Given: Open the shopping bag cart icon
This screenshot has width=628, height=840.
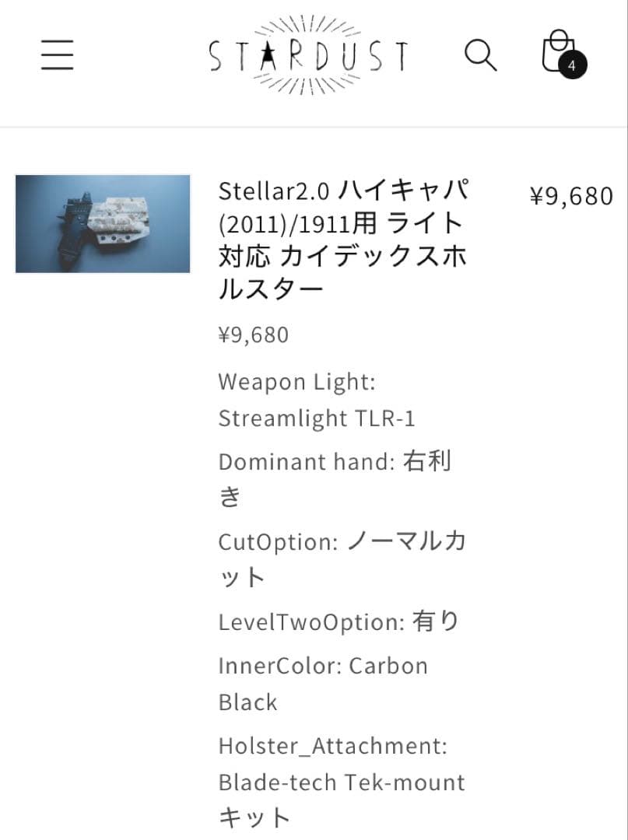Looking at the screenshot, I should pos(558,54).
